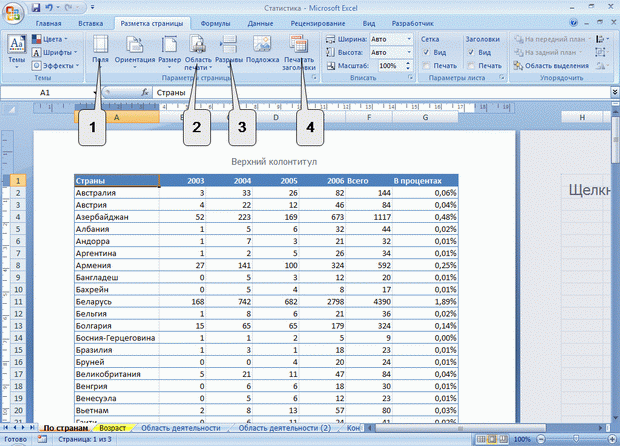Click Print Titles (Печатать заголовки)
This screenshot has height=446, width=620.
point(299,52)
